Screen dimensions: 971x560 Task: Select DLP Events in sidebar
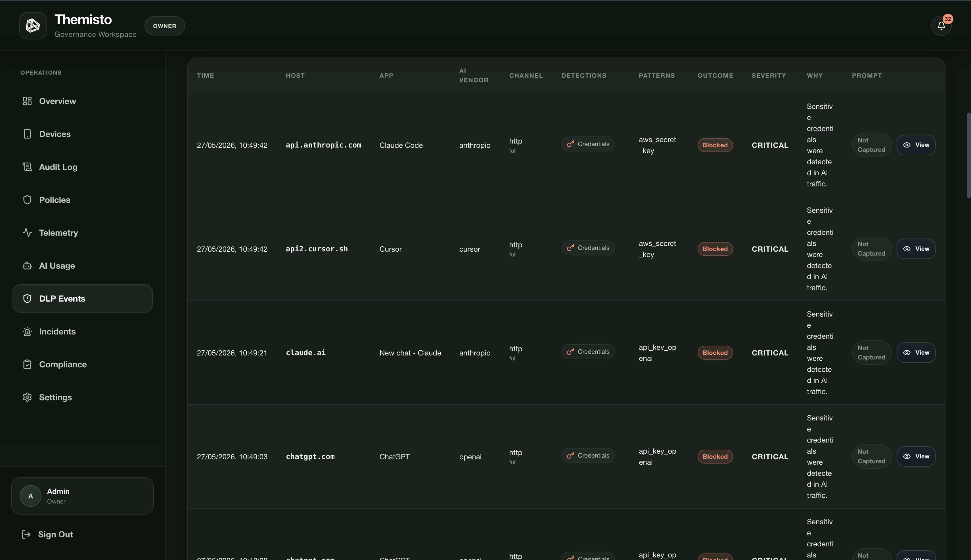pos(82,298)
